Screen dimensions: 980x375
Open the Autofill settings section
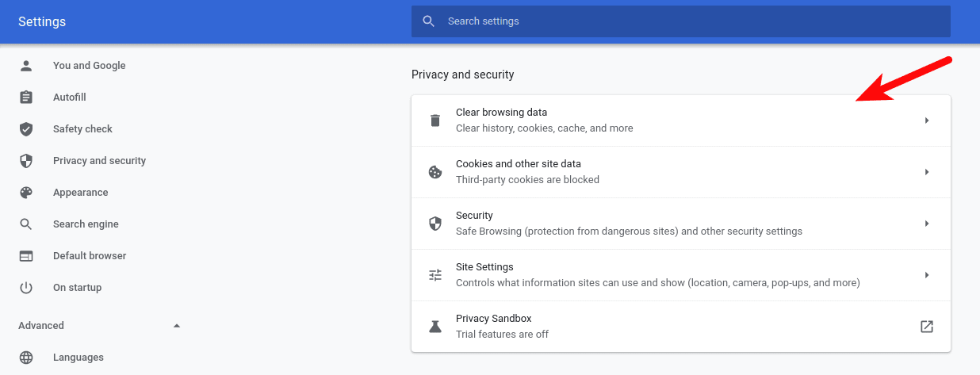click(x=70, y=98)
